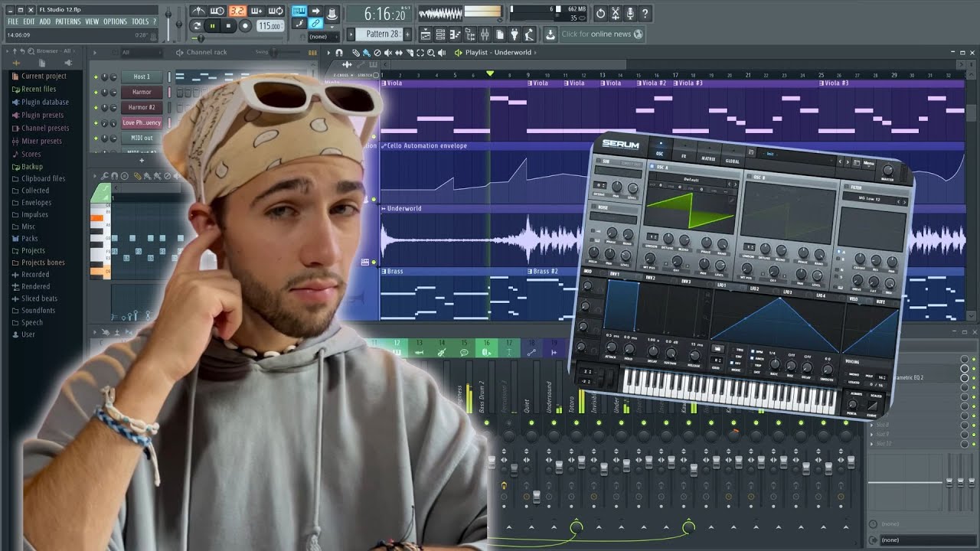Viewport: 980px width, 551px height.
Task: Click the microphone icon at top right
Action: point(629,14)
